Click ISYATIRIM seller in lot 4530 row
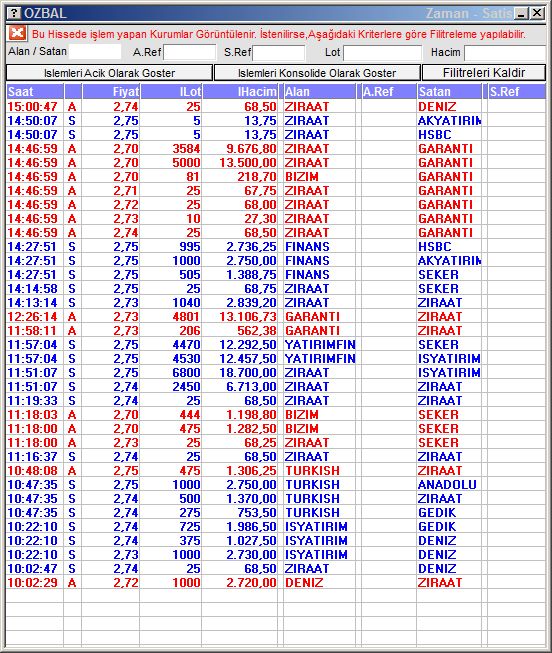 click(450, 359)
